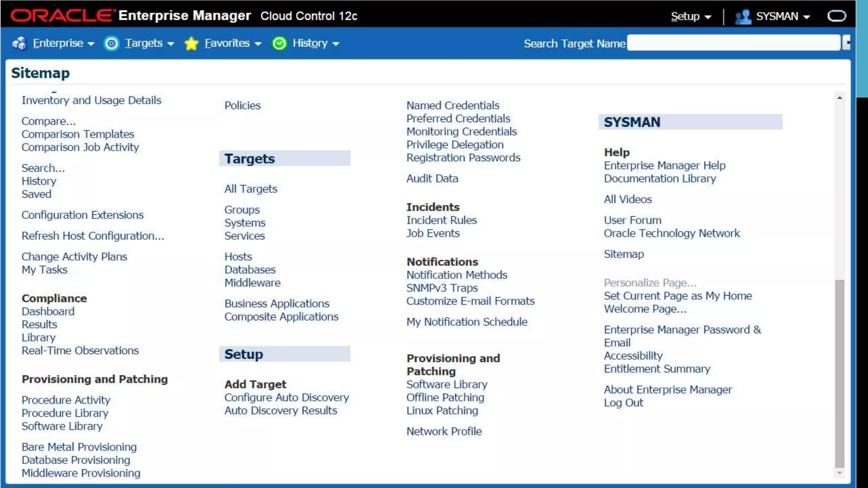
Task: Click the Log Out link
Action: 623,403
